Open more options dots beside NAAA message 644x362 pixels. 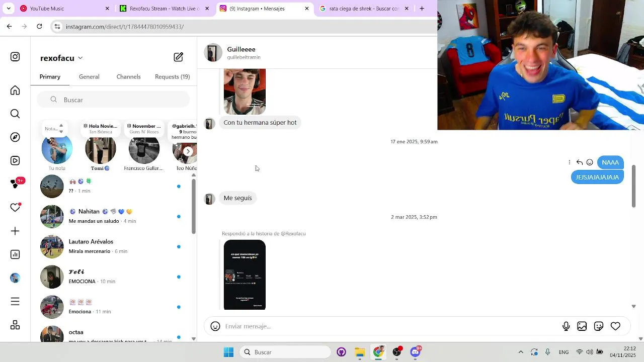[570, 162]
